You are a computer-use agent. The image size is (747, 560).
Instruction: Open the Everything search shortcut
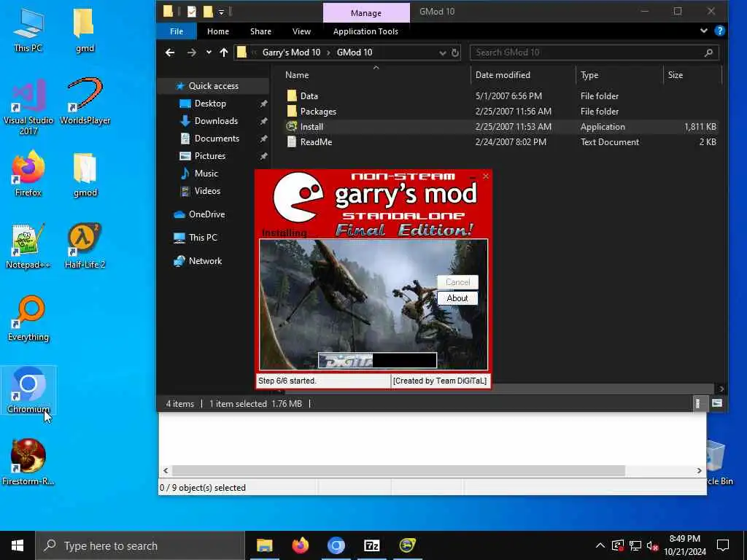tap(28, 319)
